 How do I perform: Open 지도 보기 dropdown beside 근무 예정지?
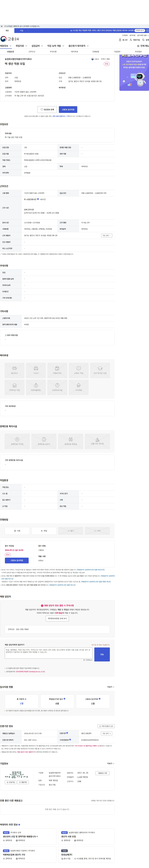(106, 236)
